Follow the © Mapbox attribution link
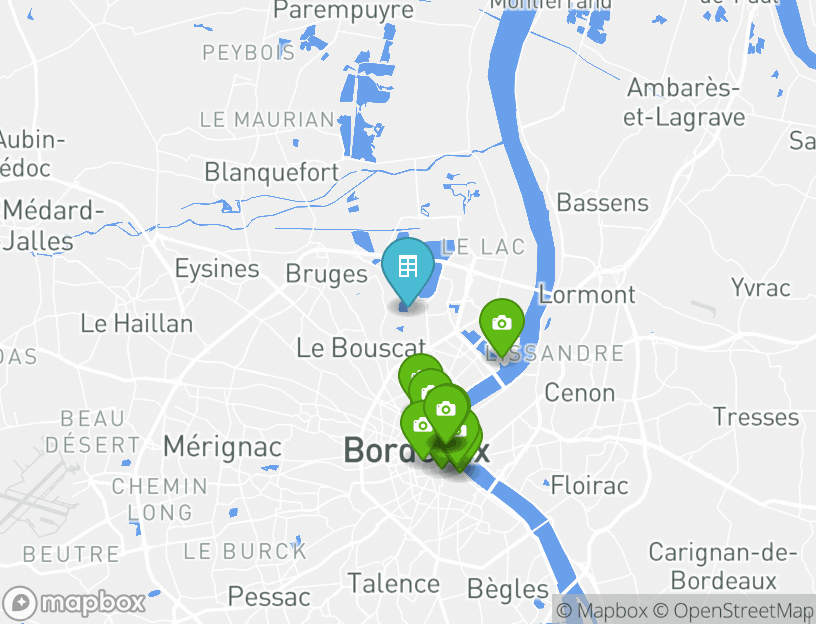The width and height of the screenshot is (816, 624). coord(602,610)
